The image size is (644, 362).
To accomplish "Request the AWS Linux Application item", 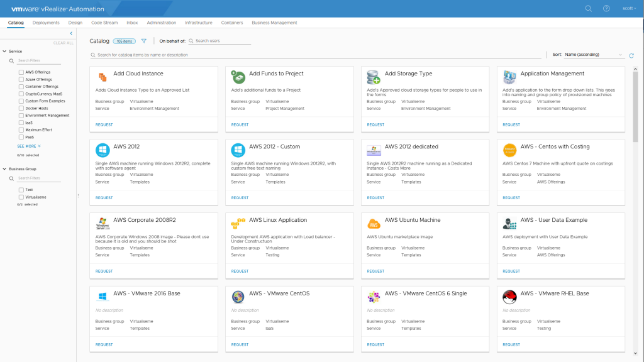I will tap(240, 271).
